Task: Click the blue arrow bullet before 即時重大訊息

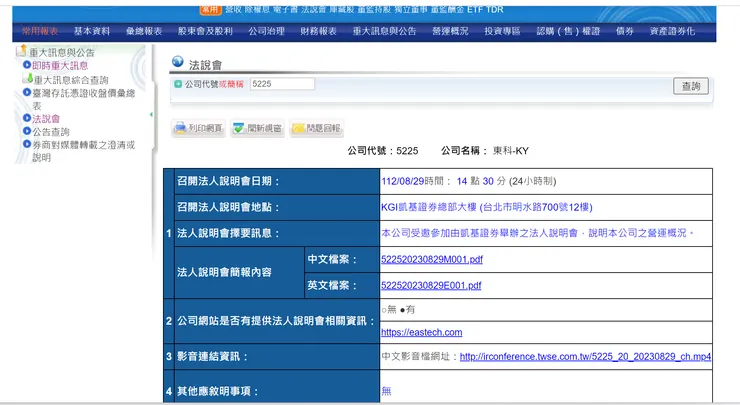Action: [x=27, y=65]
